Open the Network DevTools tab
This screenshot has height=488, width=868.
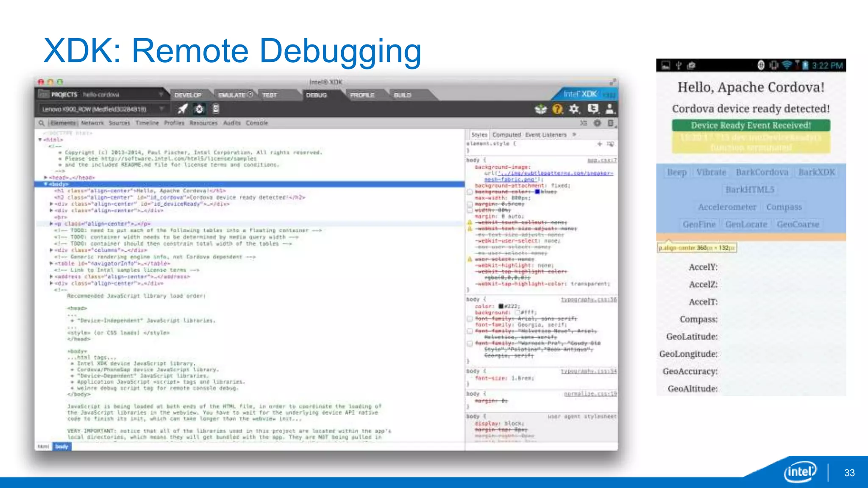point(92,123)
